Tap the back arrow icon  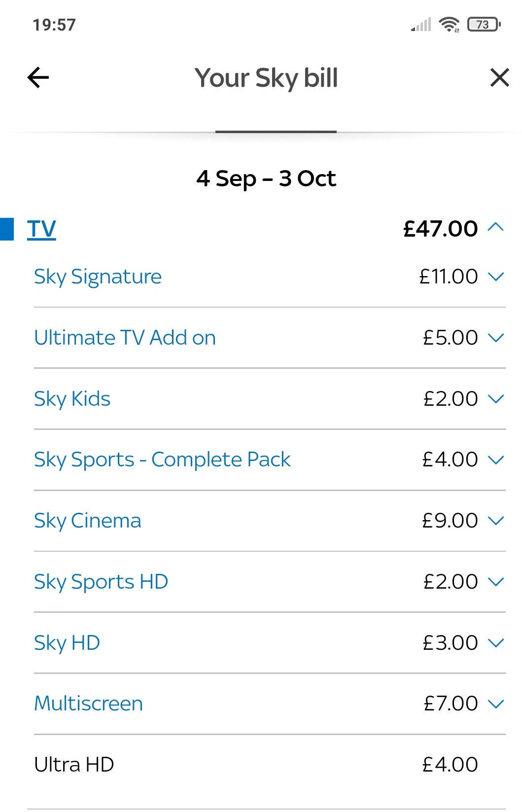coord(38,77)
